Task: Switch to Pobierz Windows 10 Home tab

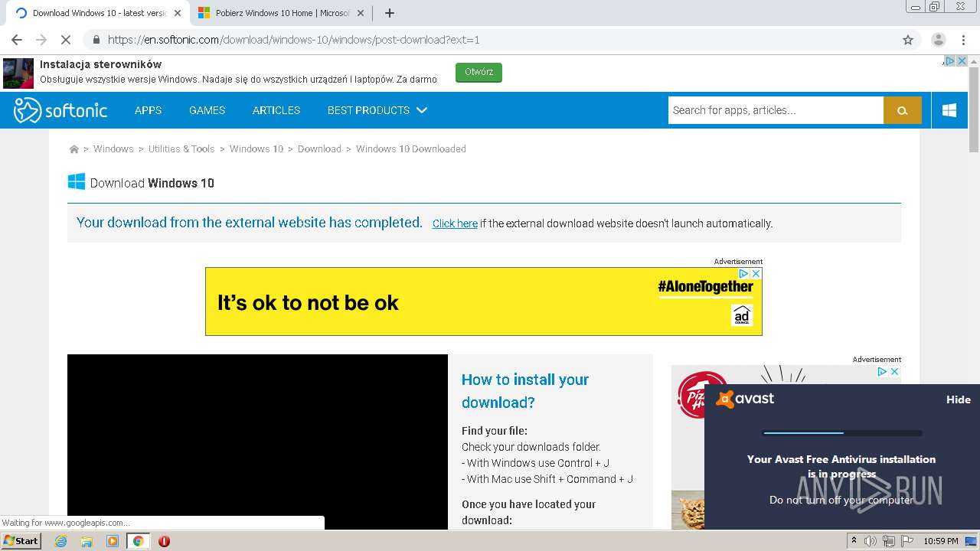Action: (282, 13)
